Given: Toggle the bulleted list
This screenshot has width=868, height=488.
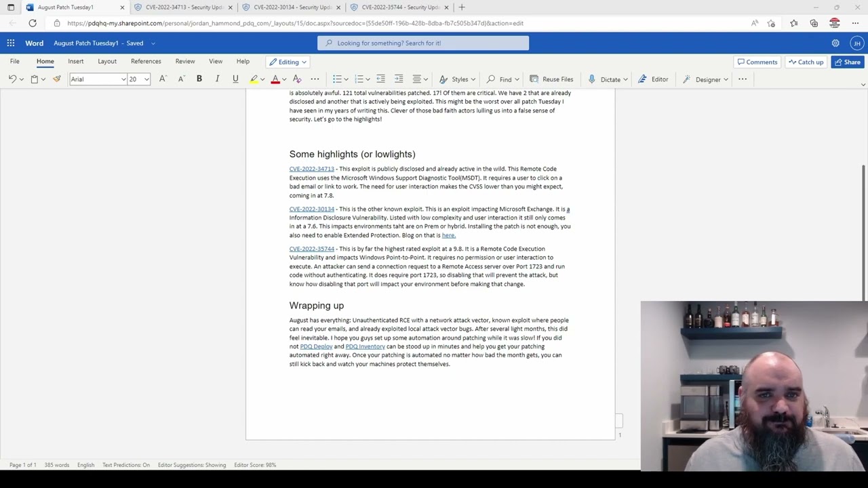Looking at the screenshot, I should pyautogui.click(x=337, y=79).
